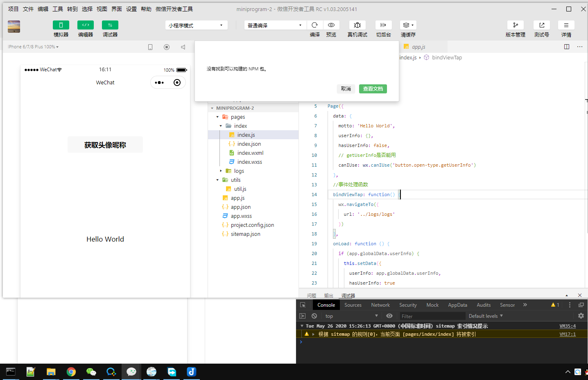Click 取消 to dismiss the dialog
Screen dimensions: 588x380
(346, 88)
